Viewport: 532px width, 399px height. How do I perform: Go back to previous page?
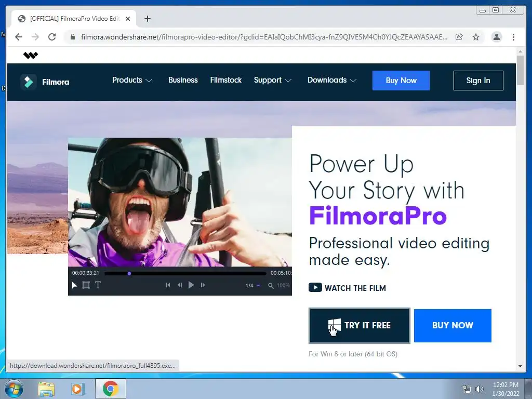19,37
